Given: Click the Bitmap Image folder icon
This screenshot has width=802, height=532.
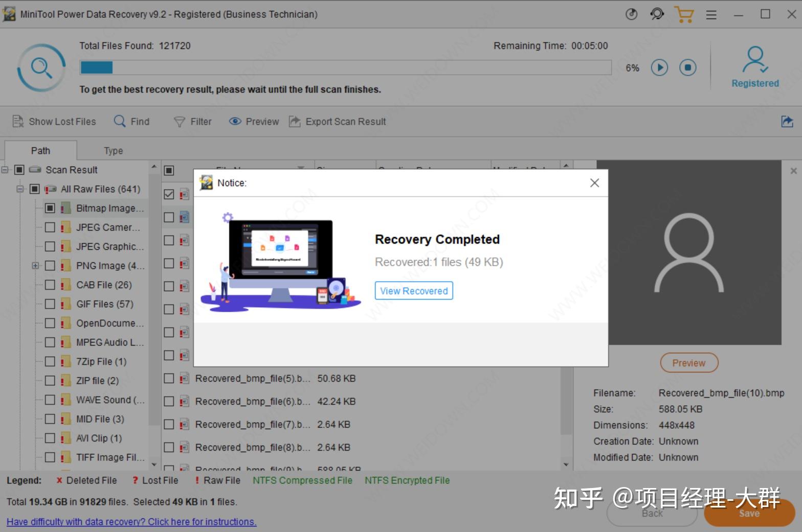Looking at the screenshot, I should (65, 208).
